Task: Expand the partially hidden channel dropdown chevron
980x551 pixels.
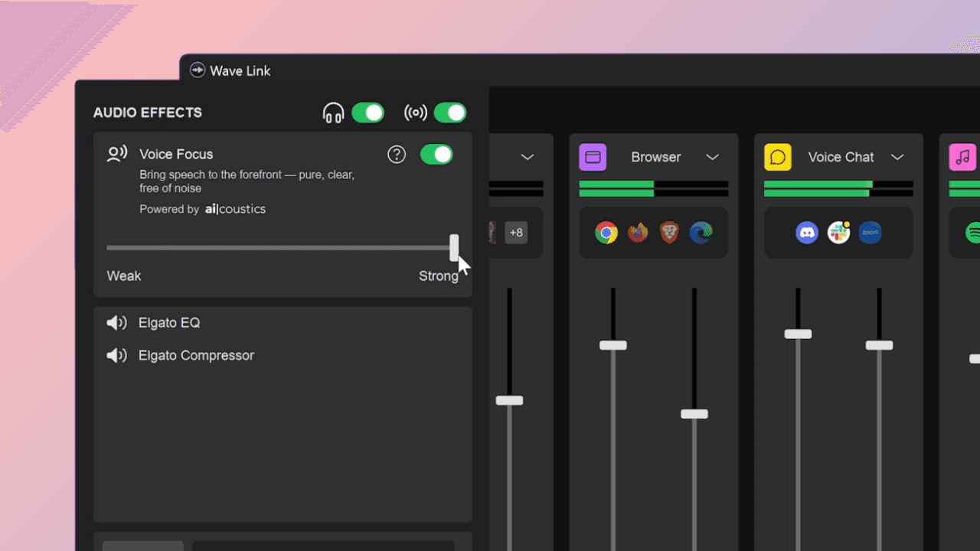Action: point(528,157)
